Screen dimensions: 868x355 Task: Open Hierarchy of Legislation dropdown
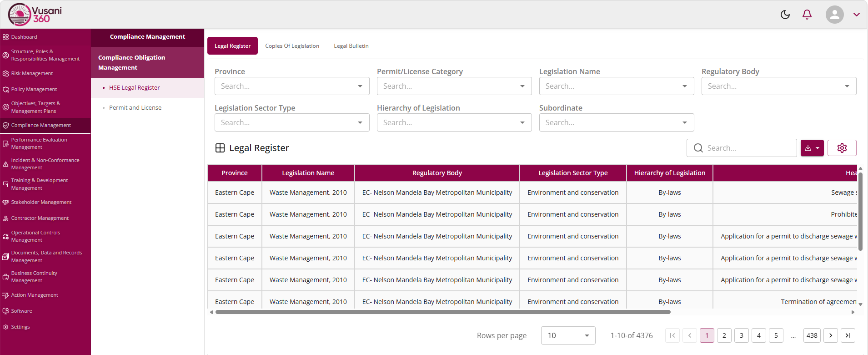454,122
